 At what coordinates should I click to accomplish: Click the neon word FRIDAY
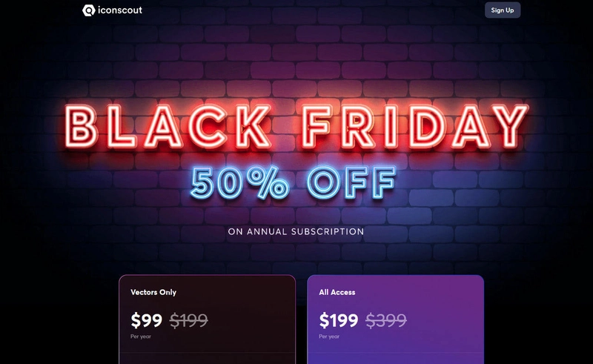pos(414,126)
